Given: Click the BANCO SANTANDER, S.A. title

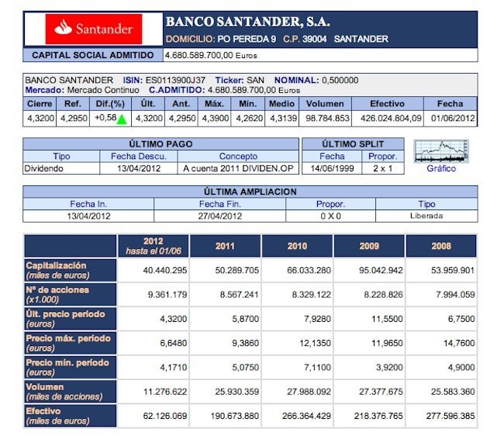Looking at the screenshot, I should pyautogui.click(x=248, y=22).
